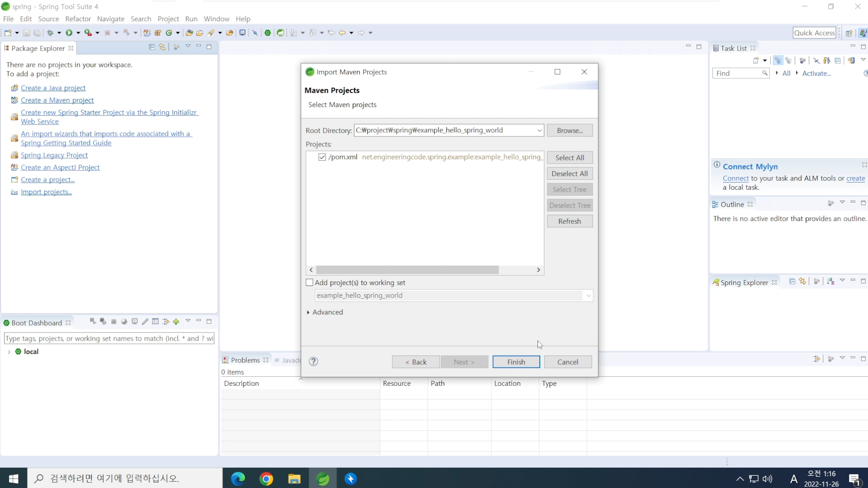Open Google Chrome from the taskbar
The width and height of the screenshot is (868, 488).
pos(266,479)
